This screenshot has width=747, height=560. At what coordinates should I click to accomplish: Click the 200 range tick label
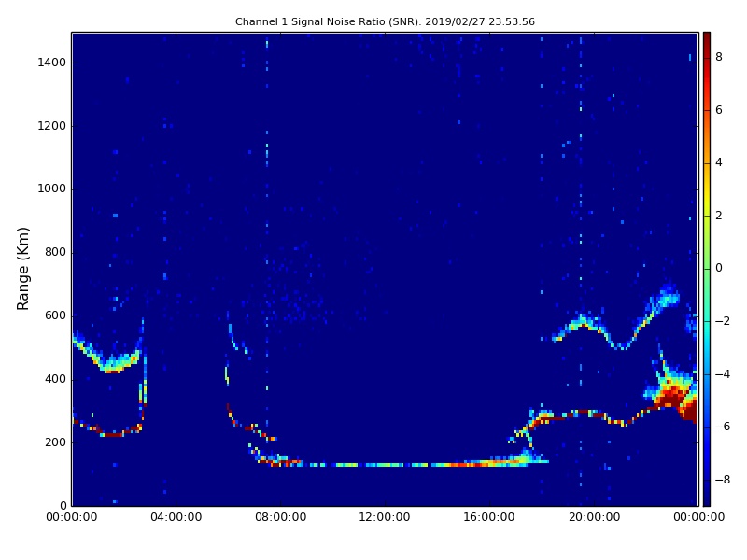(x=55, y=442)
